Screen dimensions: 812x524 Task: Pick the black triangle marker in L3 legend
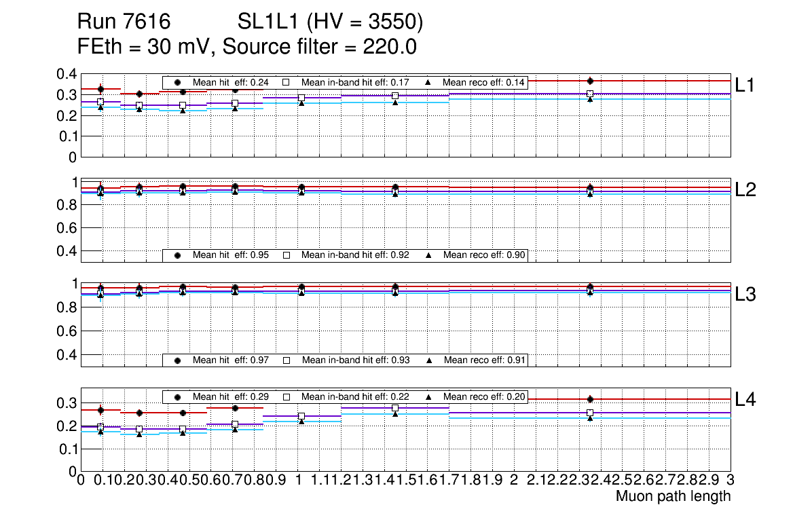pos(428,360)
